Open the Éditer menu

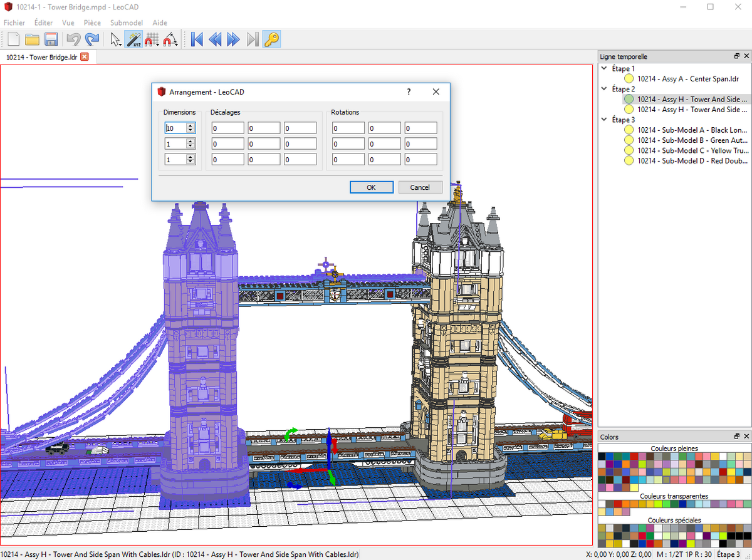44,23
